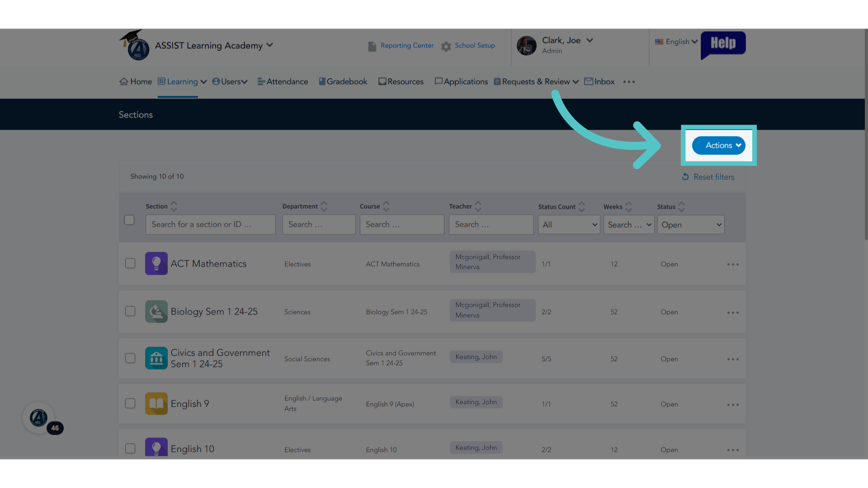Screen dimensions: 868x488
Task: Click the Civics and Government building icon
Action: 156,358
